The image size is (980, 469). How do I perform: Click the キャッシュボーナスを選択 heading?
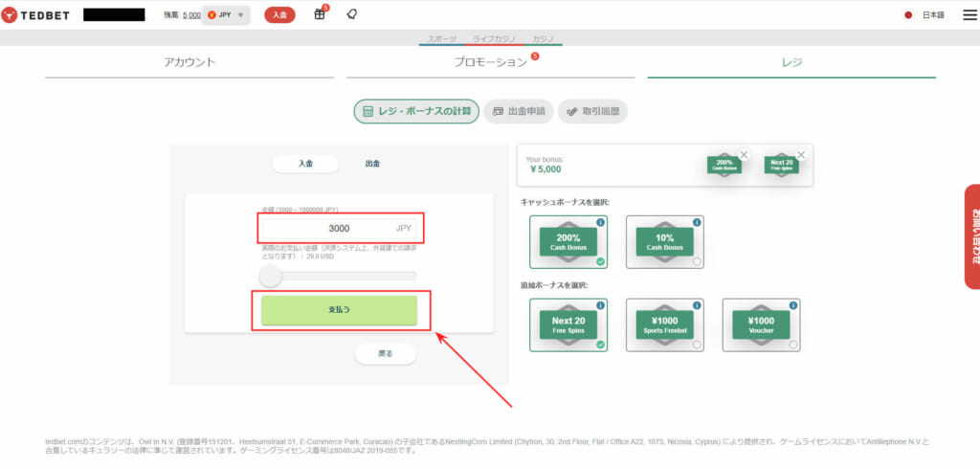click(565, 202)
